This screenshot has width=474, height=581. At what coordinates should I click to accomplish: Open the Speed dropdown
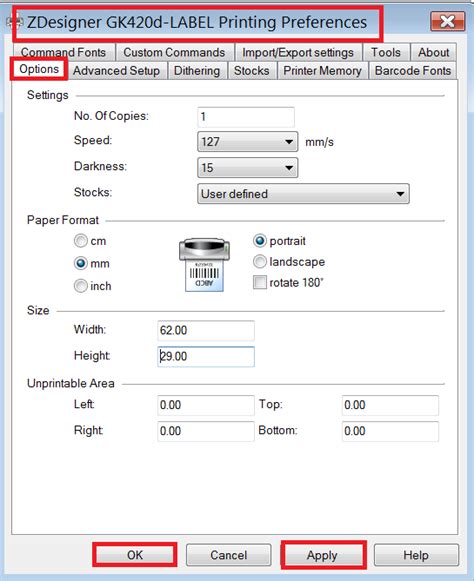248,142
